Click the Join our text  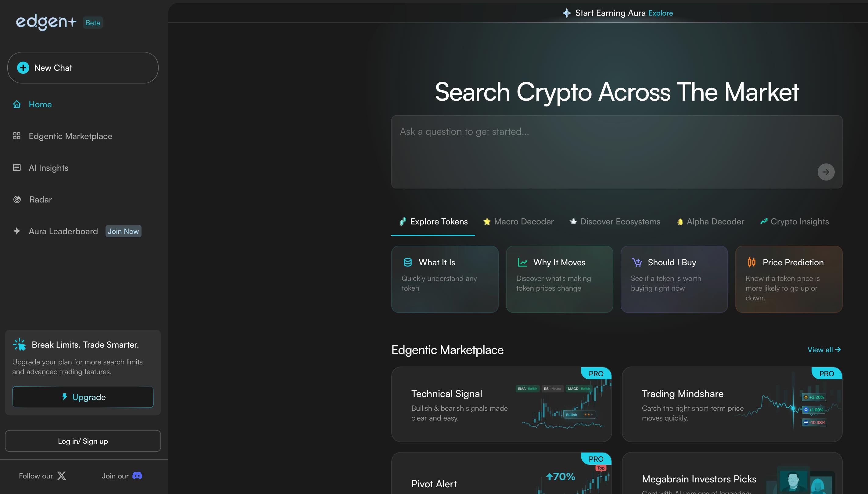(115, 476)
